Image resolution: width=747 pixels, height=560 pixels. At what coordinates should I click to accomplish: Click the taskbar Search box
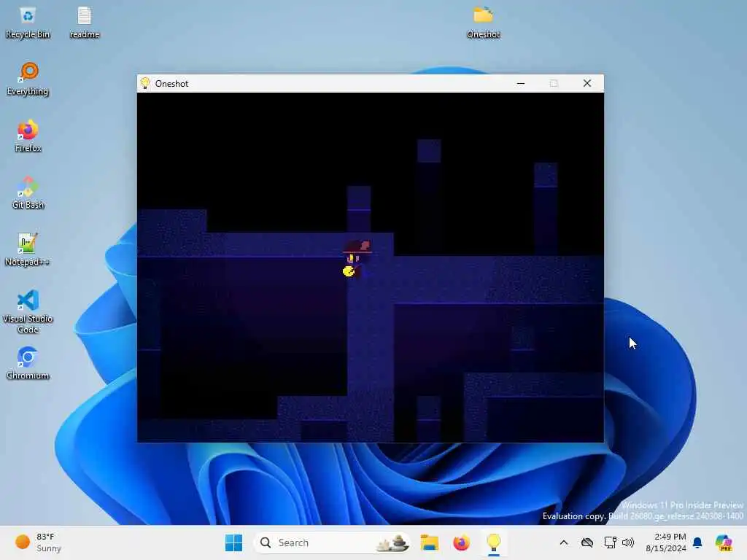[332, 542]
